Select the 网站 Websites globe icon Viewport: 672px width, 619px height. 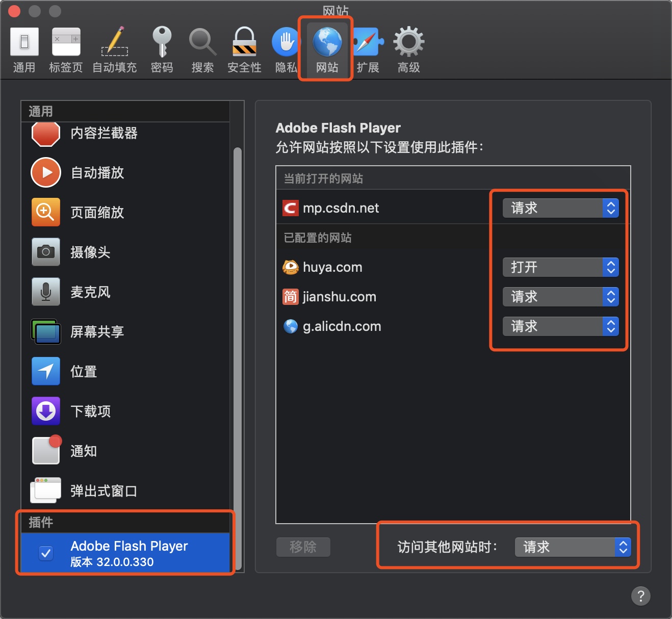(327, 42)
